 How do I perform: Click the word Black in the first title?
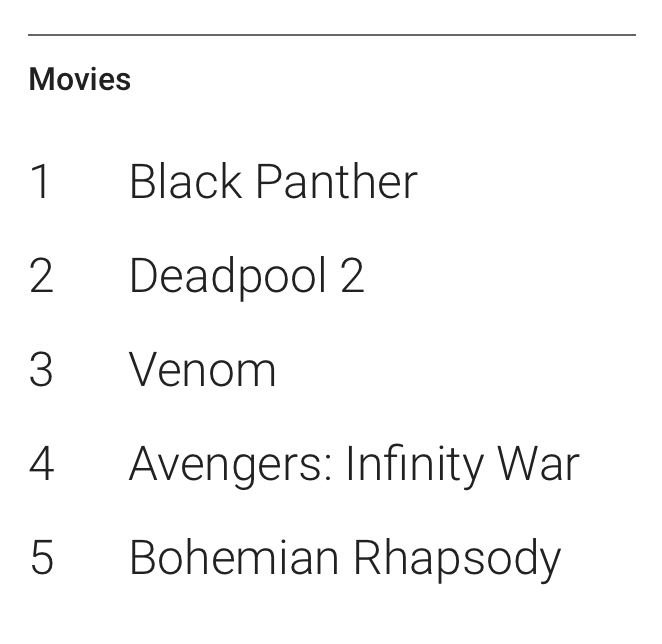tap(185, 181)
